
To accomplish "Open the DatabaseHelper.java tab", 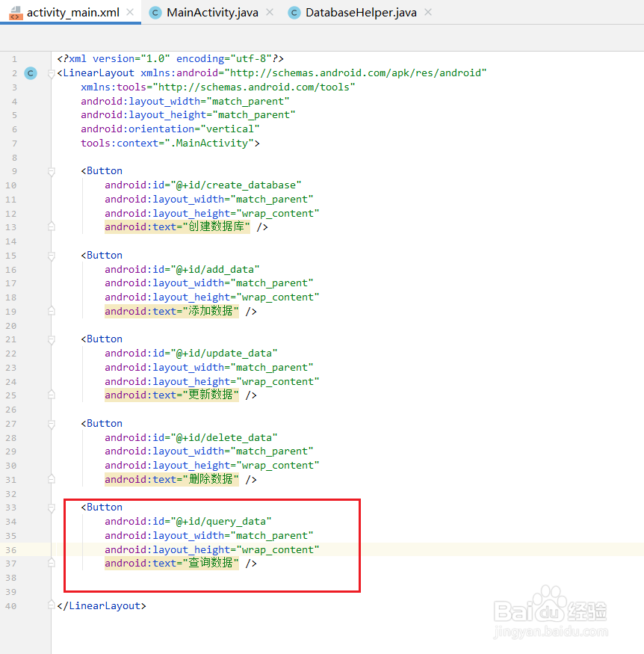I will (361, 13).
